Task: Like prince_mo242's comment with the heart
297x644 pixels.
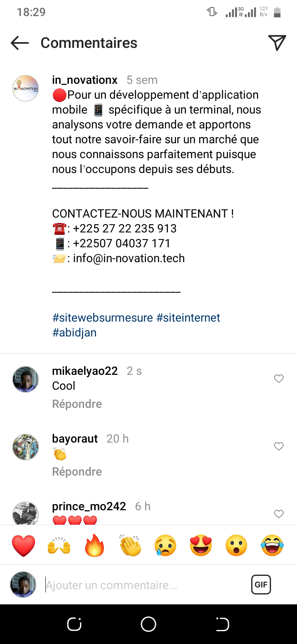Action: click(x=279, y=514)
